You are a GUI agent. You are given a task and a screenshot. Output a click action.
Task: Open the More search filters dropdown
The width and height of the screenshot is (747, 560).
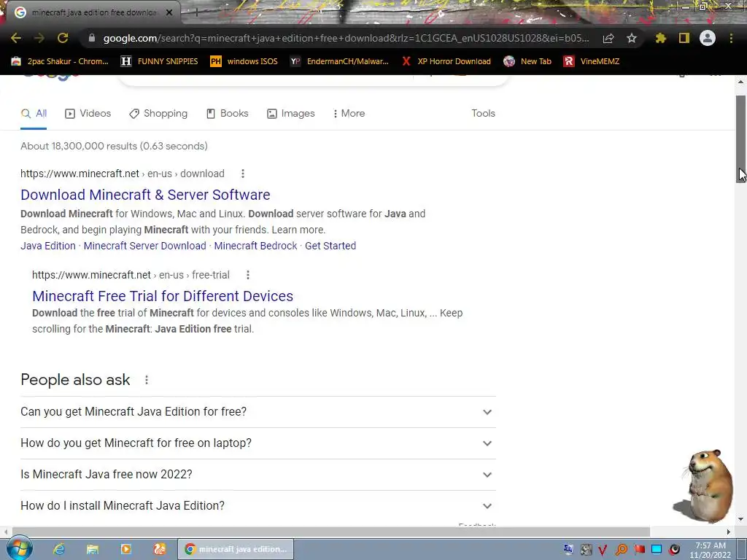click(x=349, y=113)
